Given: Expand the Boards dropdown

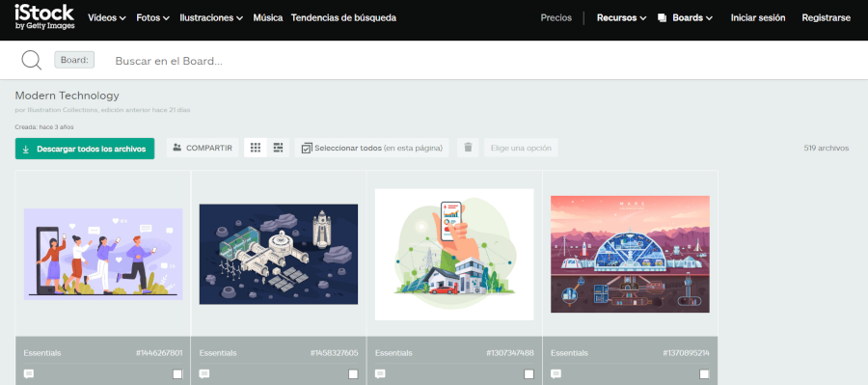Looking at the screenshot, I should click(686, 17).
